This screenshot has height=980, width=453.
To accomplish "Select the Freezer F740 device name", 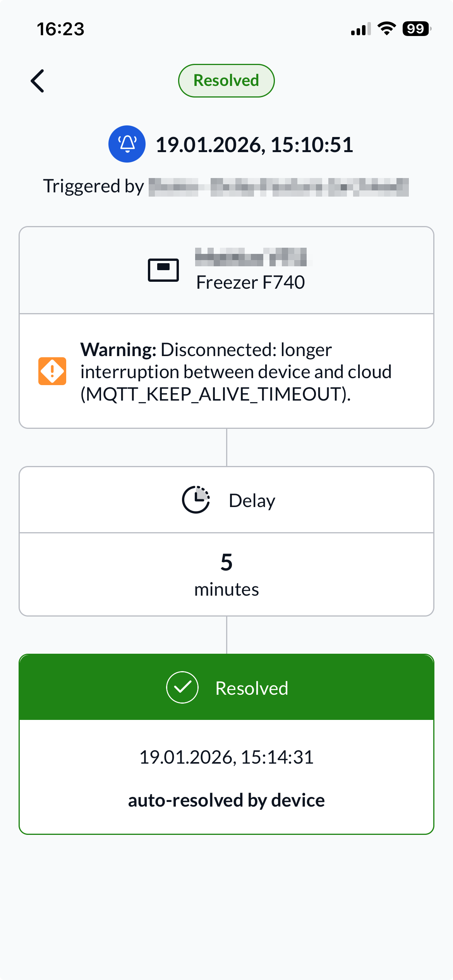I will pos(251,282).
